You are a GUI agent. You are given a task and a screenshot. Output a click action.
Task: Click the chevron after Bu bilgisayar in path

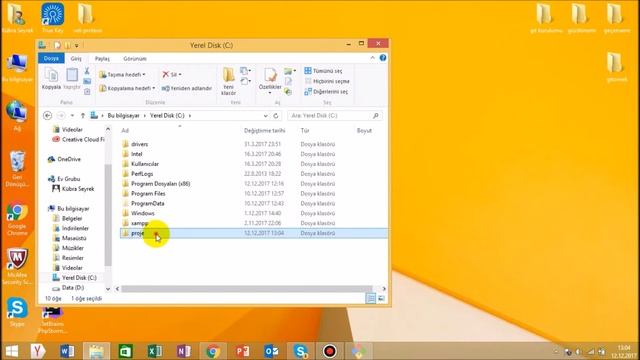(x=144, y=116)
